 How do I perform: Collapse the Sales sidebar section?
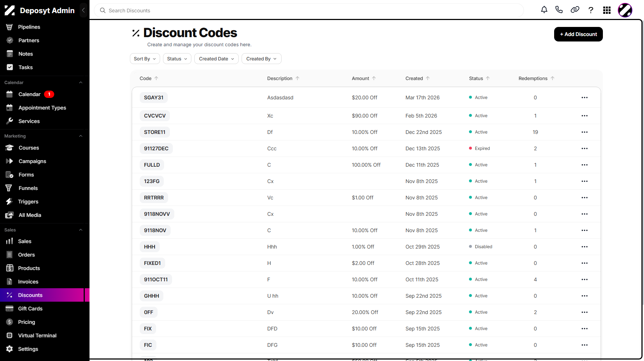[x=81, y=230]
